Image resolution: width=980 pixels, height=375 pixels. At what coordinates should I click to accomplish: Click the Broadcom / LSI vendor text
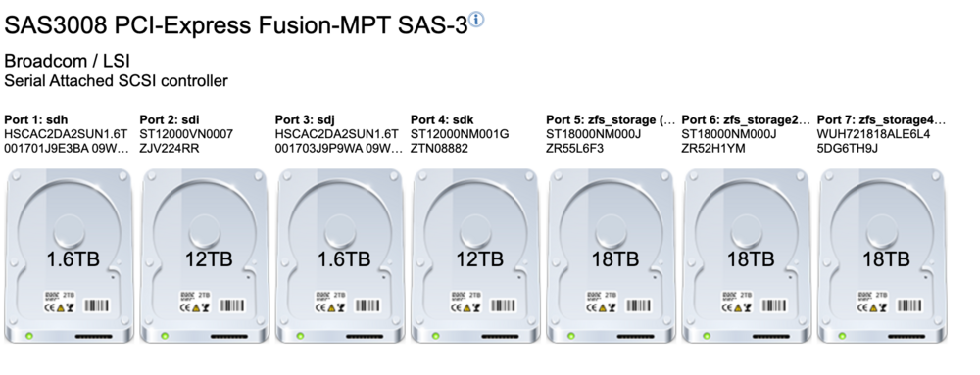tap(67, 61)
